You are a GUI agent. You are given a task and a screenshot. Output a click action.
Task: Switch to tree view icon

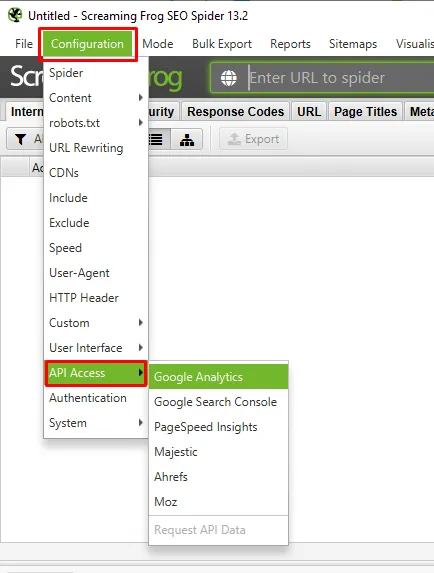click(x=187, y=139)
